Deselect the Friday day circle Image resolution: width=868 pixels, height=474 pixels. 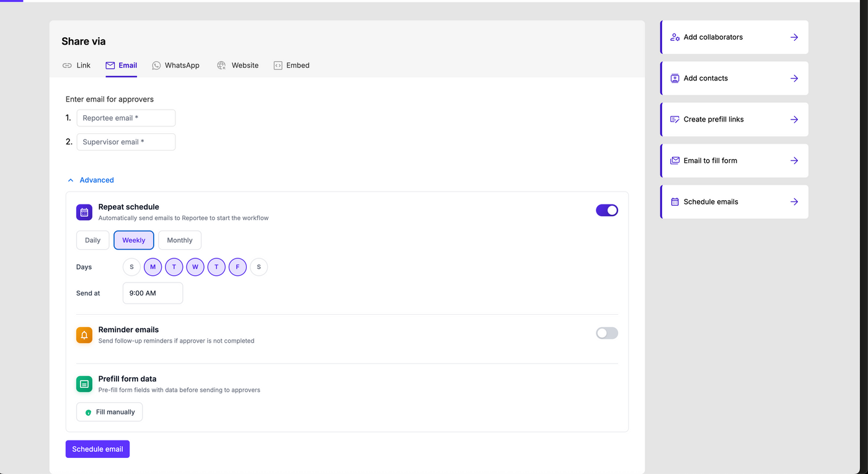[237, 266]
